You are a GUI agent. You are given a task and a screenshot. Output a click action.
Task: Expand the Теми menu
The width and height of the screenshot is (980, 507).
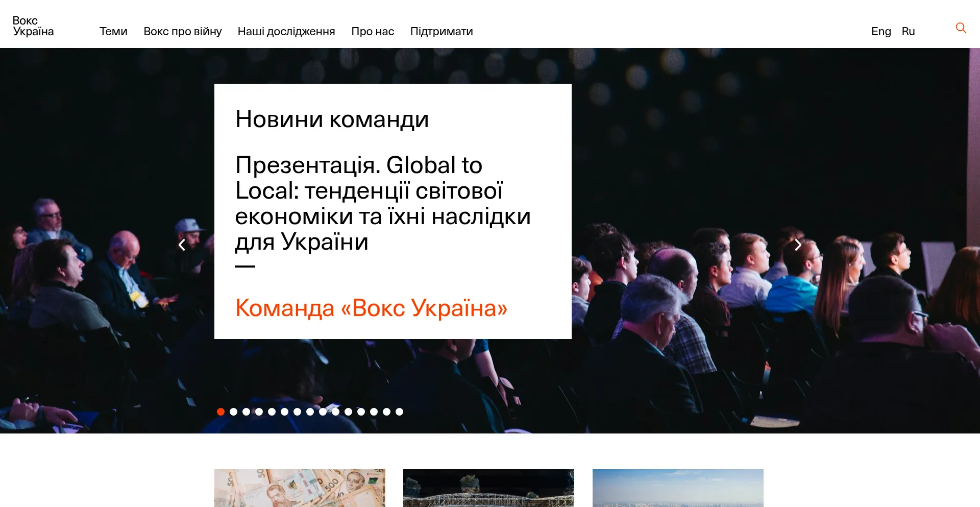(113, 32)
